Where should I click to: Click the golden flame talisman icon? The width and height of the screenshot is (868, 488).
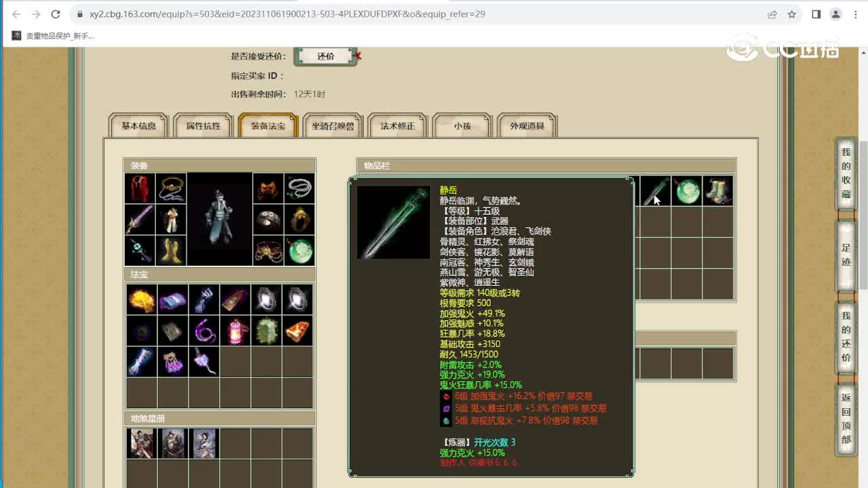pos(142,300)
